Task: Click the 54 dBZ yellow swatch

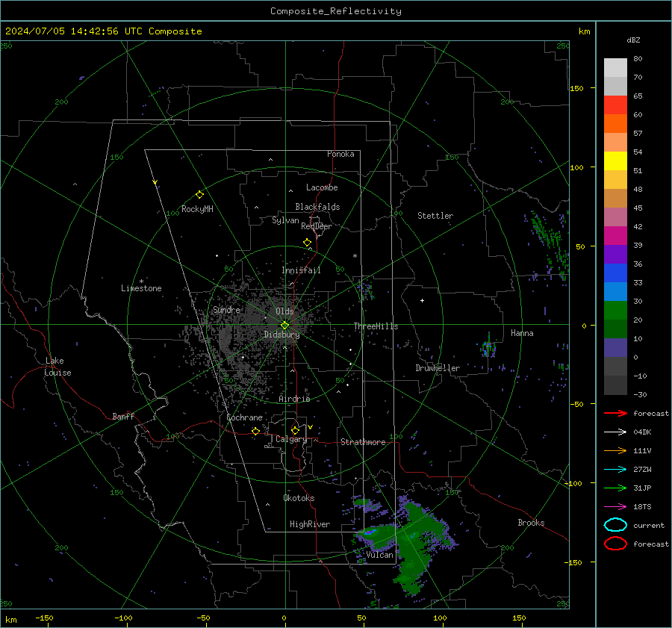Action: [x=615, y=161]
